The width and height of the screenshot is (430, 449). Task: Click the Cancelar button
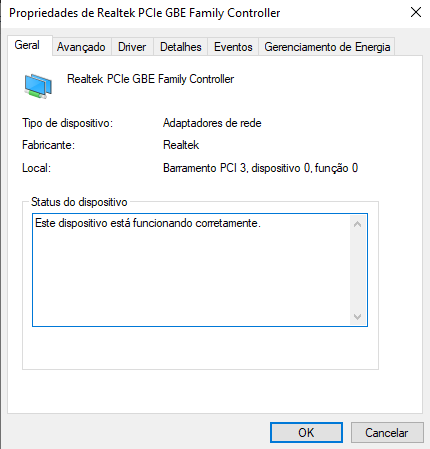click(387, 433)
